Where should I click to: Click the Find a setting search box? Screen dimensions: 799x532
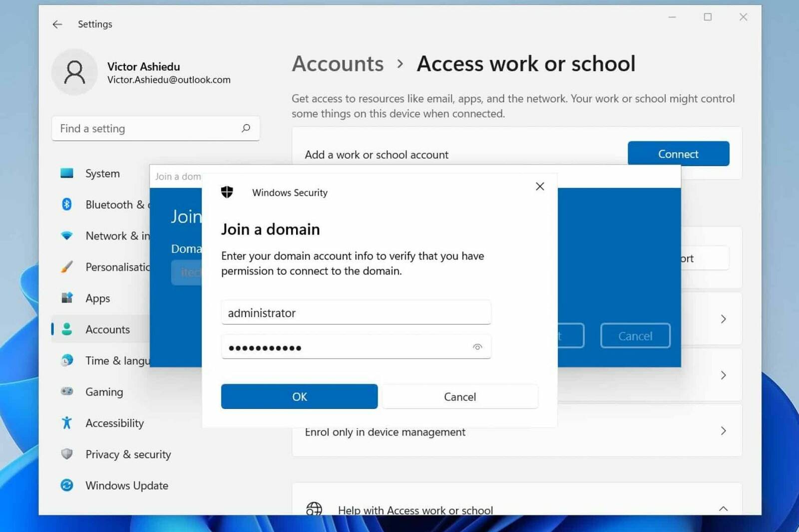point(155,128)
